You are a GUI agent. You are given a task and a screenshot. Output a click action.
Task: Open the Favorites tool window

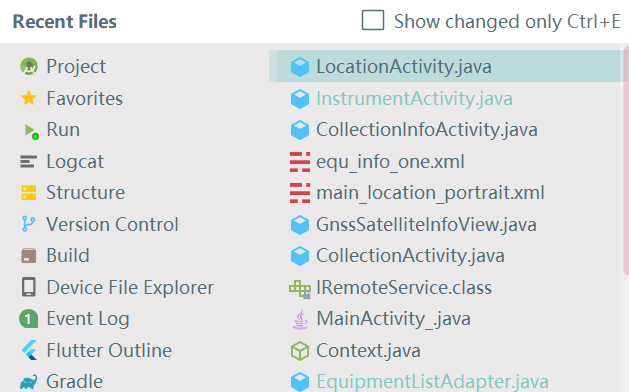(x=84, y=98)
